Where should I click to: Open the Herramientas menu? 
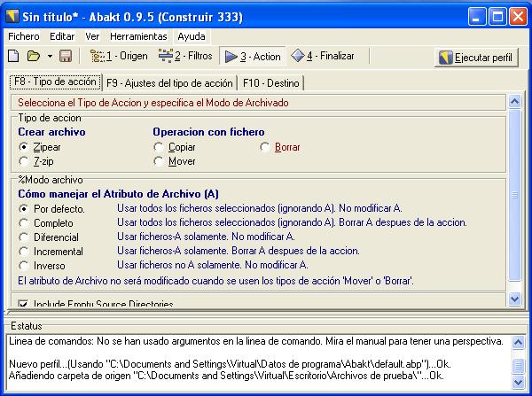(138, 36)
